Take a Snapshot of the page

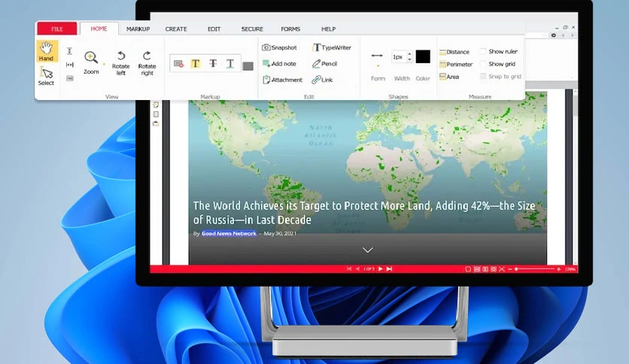click(x=279, y=47)
